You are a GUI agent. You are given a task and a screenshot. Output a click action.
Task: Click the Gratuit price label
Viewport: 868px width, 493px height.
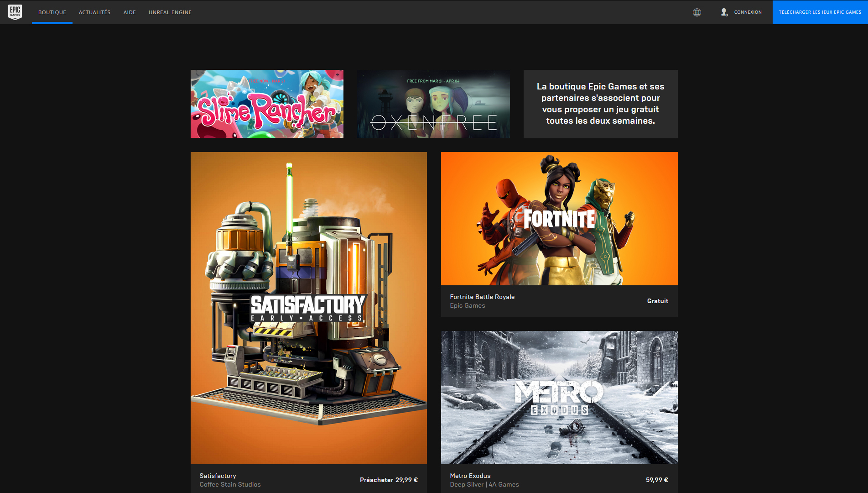tap(658, 301)
